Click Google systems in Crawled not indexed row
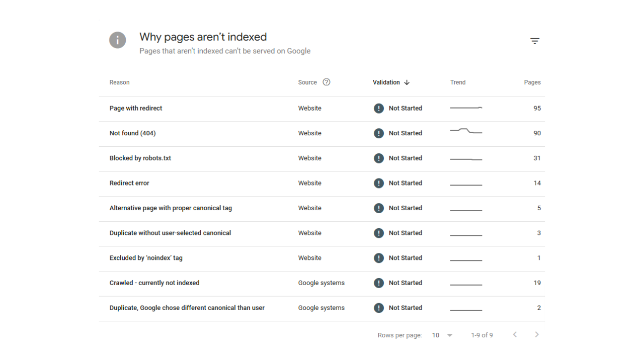 point(321,283)
